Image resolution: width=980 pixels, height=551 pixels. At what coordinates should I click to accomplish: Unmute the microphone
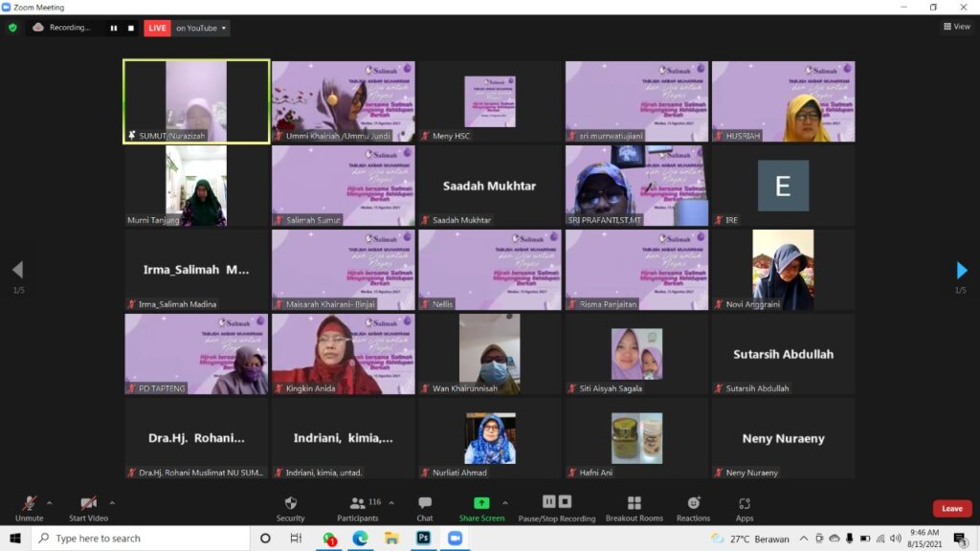tap(30, 503)
